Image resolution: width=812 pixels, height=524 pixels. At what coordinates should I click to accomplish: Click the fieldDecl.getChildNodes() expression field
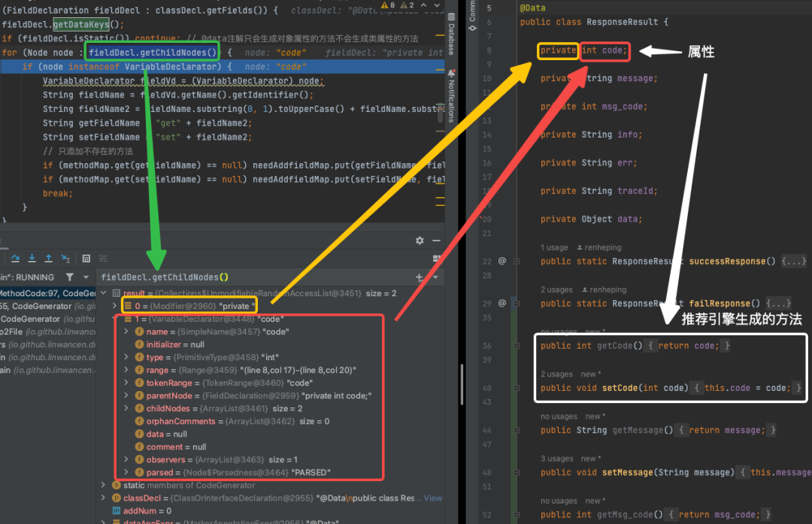pos(257,277)
